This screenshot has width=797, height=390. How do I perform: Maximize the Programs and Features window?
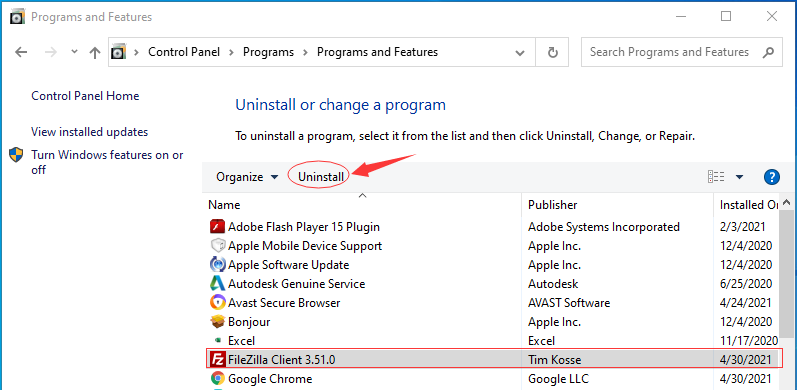pyautogui.click(x=726, y=16)
